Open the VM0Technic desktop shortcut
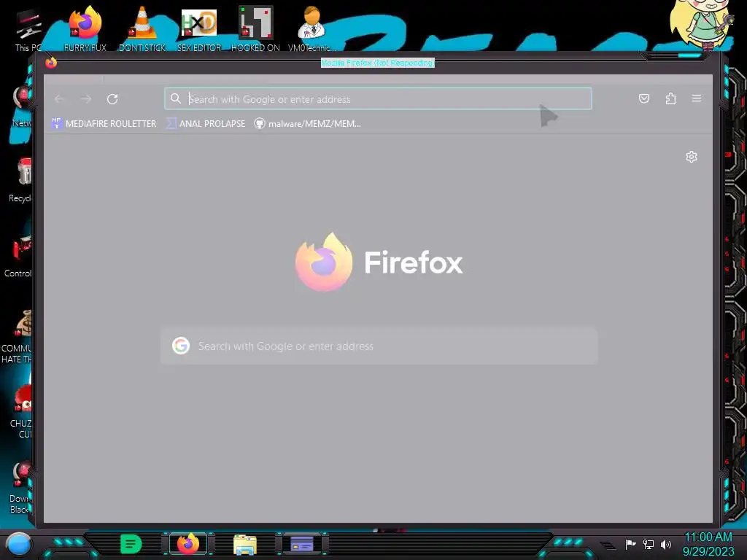This screenshot has height=560, width=747. tap(311, 28)
